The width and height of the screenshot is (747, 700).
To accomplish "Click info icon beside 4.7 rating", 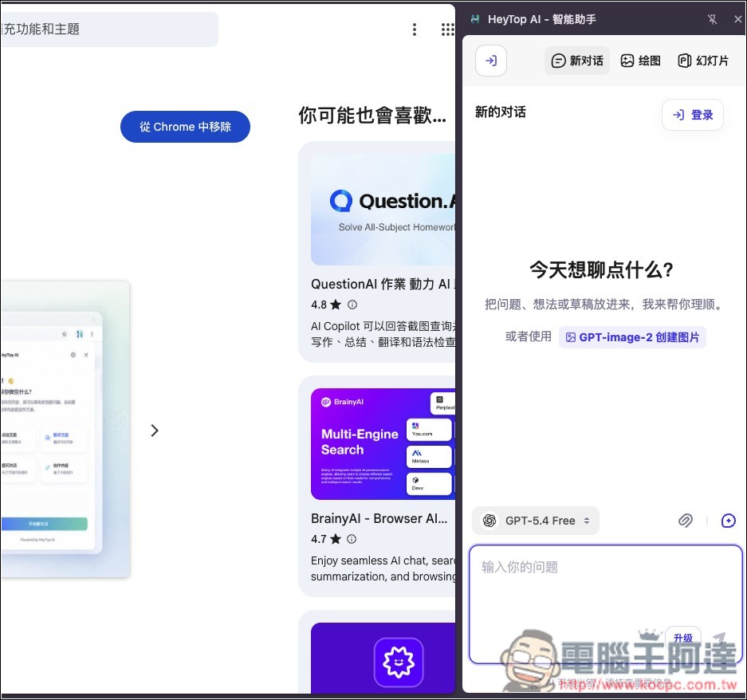I will click(x=352, y=539).
